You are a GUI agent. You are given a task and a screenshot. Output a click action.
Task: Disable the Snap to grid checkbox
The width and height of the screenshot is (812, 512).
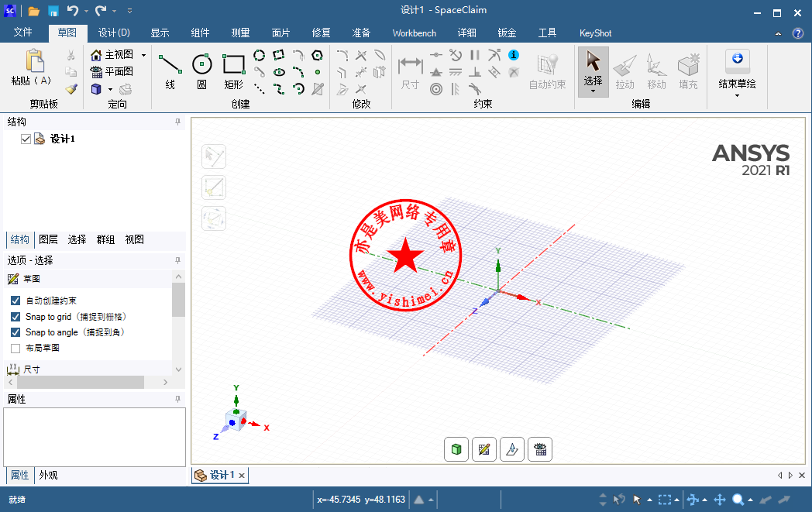[15, 317]
